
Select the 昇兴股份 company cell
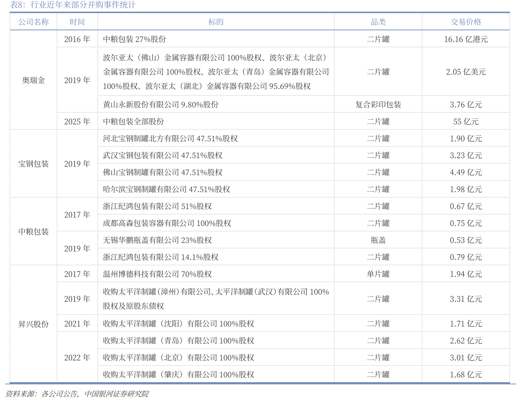pos(33,324)
